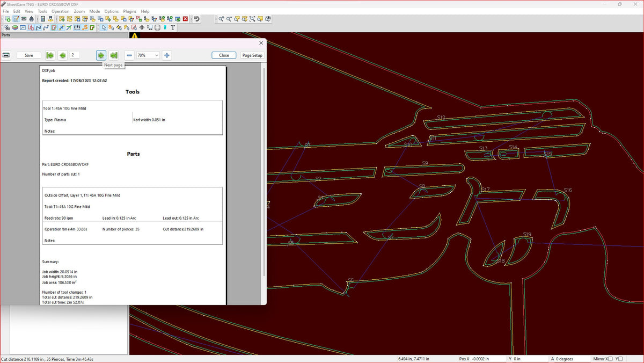
Task: Open the Tools menu
Action: (42, 11)
